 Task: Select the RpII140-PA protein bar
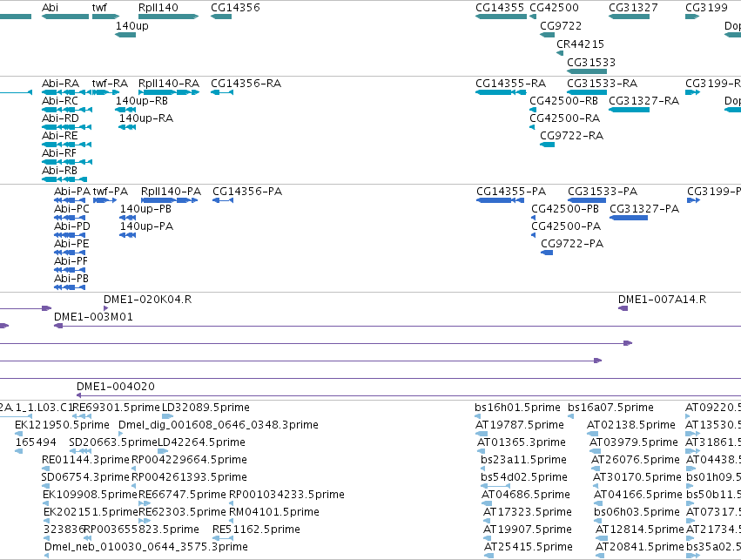(169, 200)
